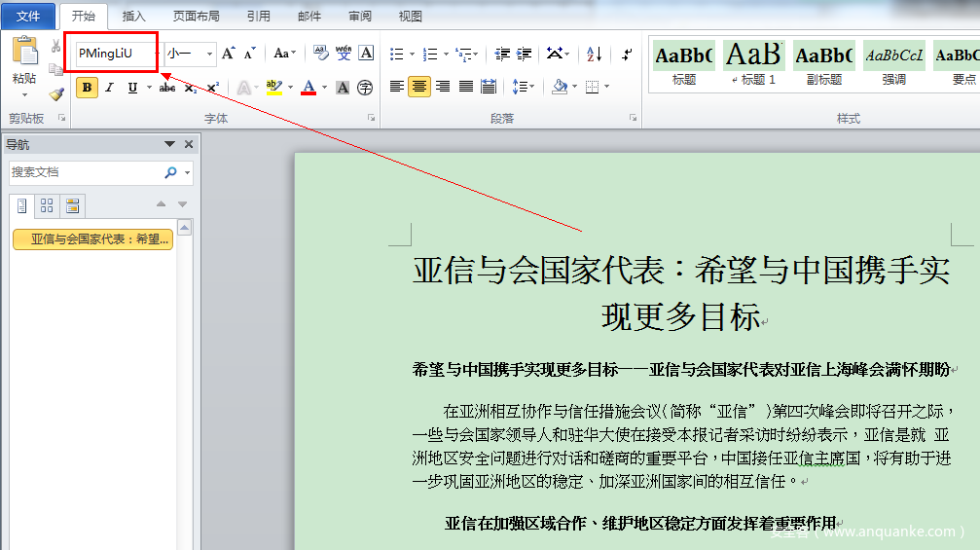Increase the paragraph indent

(x=525, y=54)
